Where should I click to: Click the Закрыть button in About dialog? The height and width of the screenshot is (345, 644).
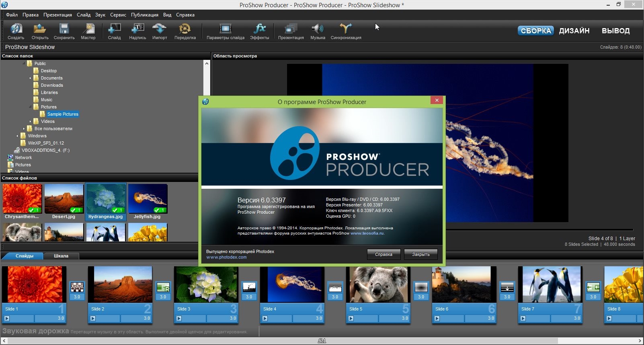tap(420, 254)
